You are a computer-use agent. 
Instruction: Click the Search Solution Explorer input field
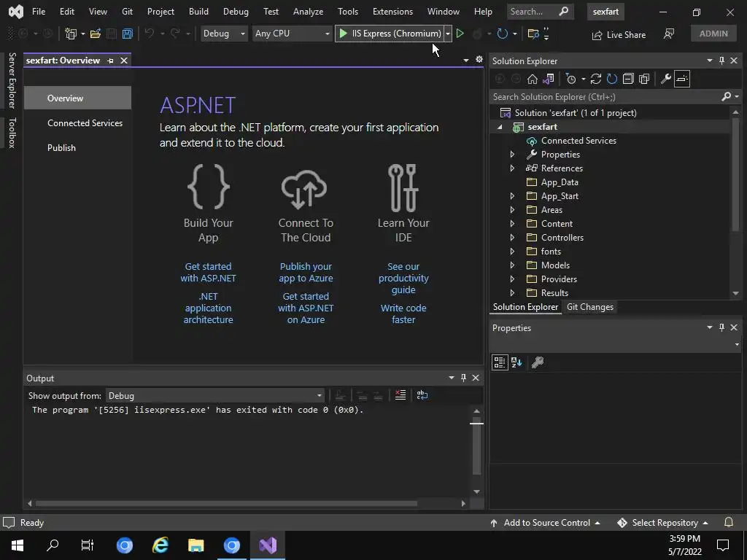[x=605, y=97]
